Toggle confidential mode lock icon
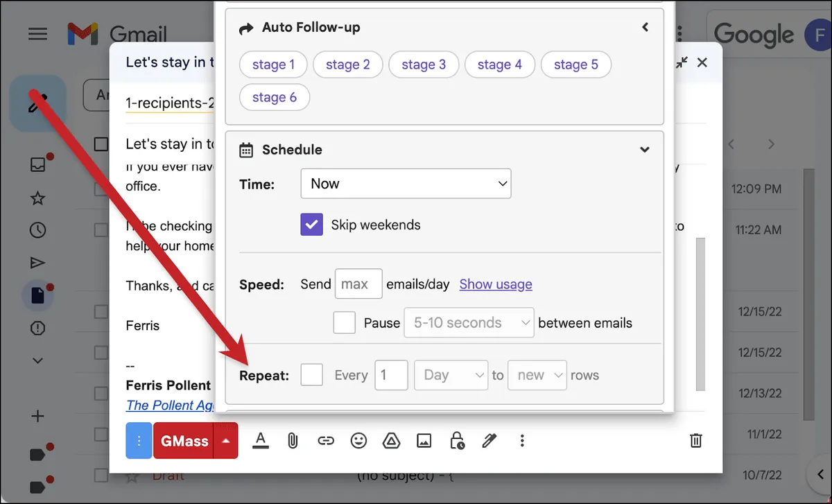Image resolution: width=832 pixels, height=504 pixels. click(x=457, y=440)
